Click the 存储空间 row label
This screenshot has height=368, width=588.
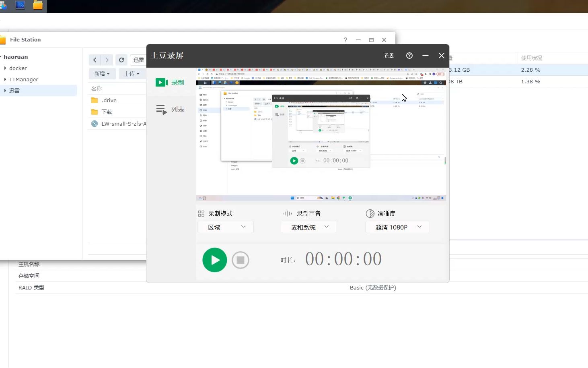tap(29, 276)
